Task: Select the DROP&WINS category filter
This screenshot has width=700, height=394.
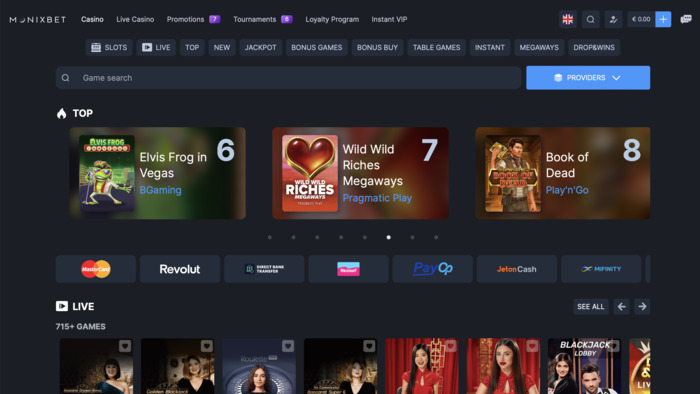Action: coord(594,47)
